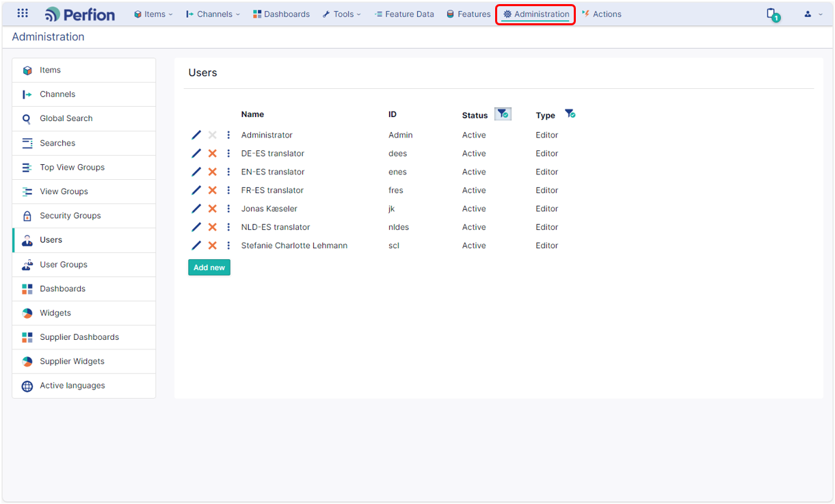Open more options for FR-ES translator

click(x=228, y=191)
